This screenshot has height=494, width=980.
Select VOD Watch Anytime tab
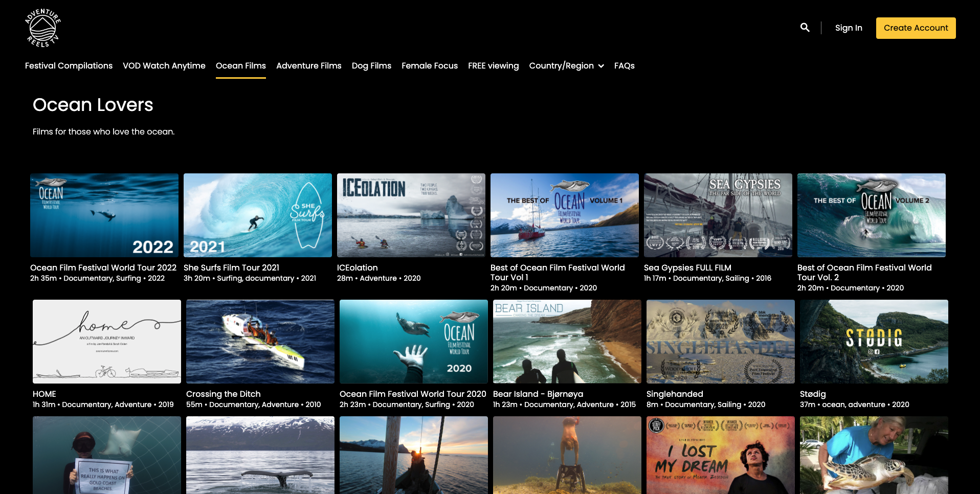[x=164, y=65]
